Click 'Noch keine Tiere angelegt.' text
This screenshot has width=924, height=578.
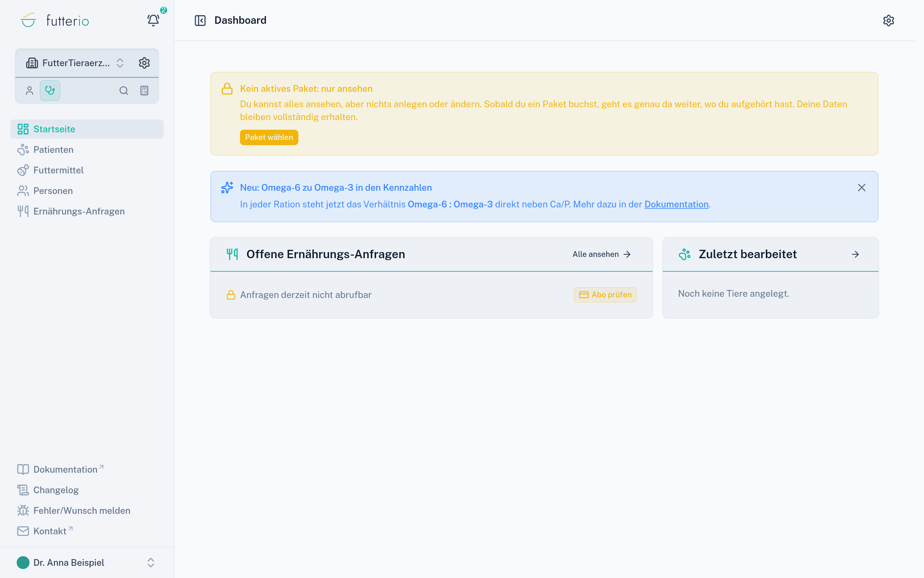(733, 293)
